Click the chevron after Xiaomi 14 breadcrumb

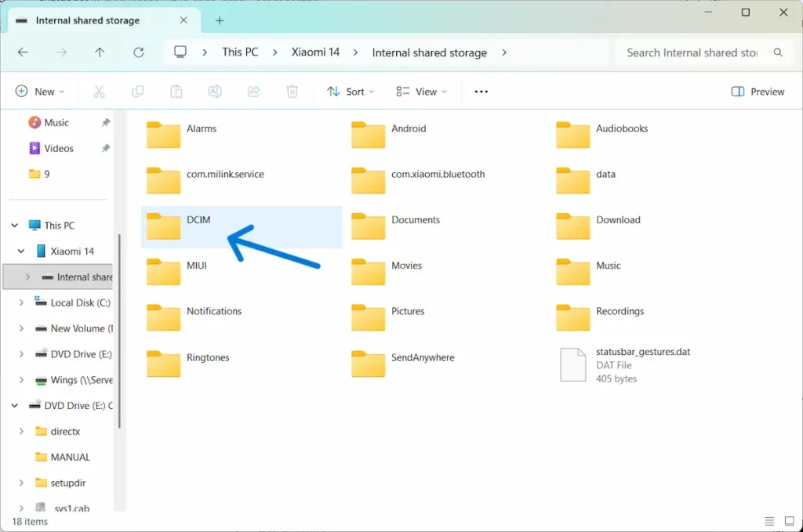tap(355, 52)
